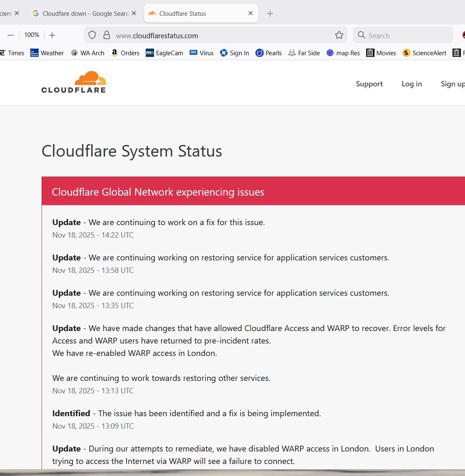Image resolution: width=465 pixels, height=476 pixels.
Task: Click the Sign up link
Action: click(452, 84)
